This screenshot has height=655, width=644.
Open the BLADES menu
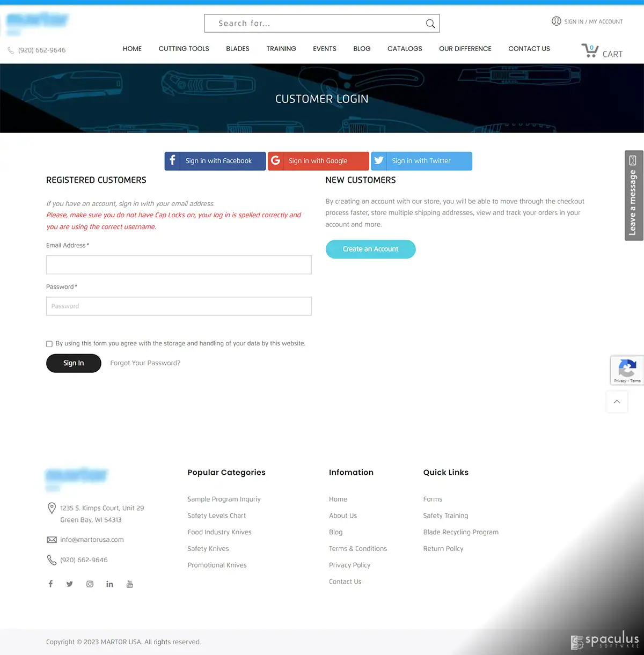238,49
